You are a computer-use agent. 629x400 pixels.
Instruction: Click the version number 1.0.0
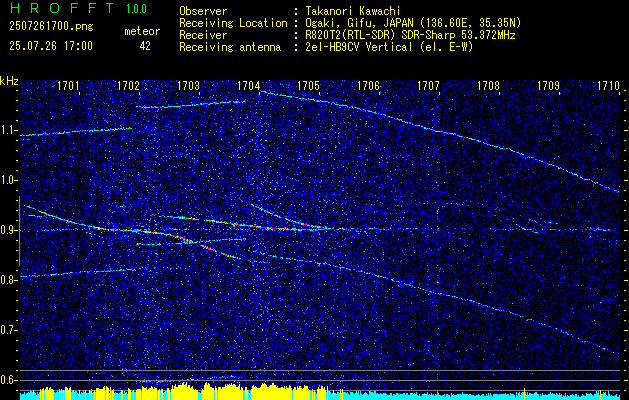pyautogui.click(x=136, y=9)
